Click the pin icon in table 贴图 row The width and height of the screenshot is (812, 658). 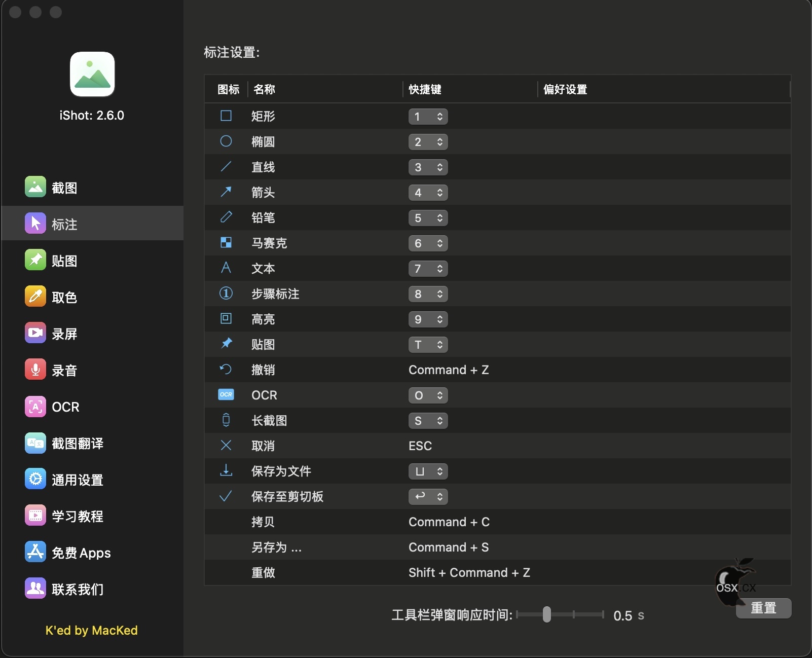click(x=226, y=344)
